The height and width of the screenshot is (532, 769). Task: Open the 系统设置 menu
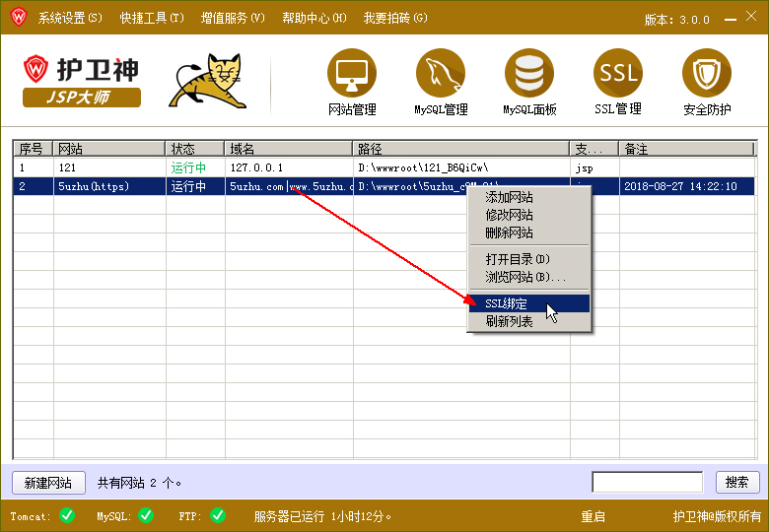[x=69, y=18]
